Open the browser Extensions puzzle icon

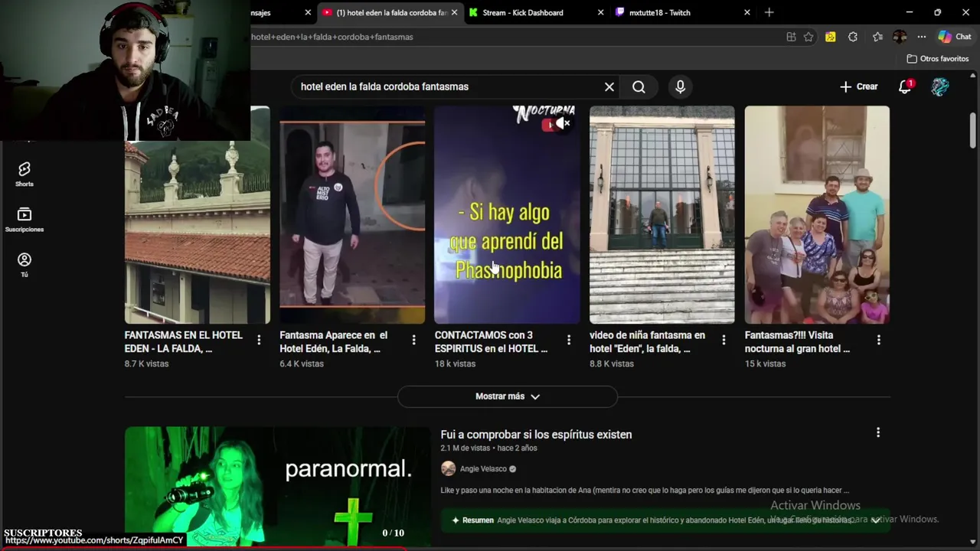pos(853,37)
